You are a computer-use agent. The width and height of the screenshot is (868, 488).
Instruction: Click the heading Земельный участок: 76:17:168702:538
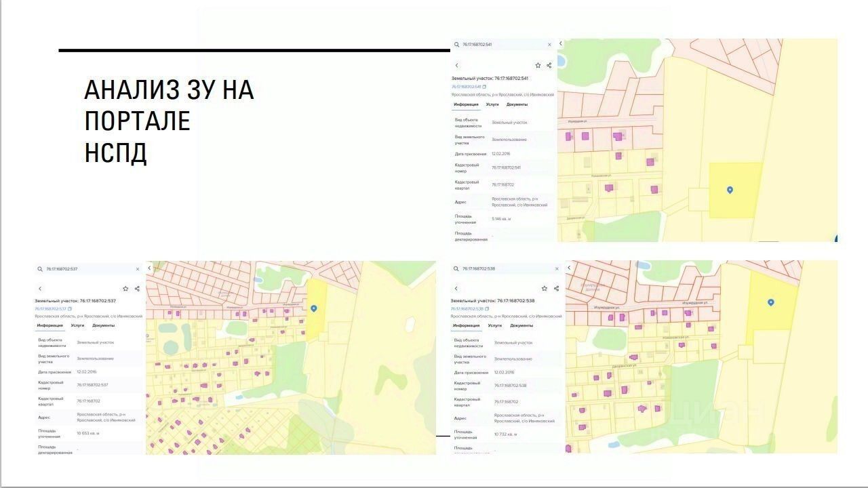(x=493, y=301)
